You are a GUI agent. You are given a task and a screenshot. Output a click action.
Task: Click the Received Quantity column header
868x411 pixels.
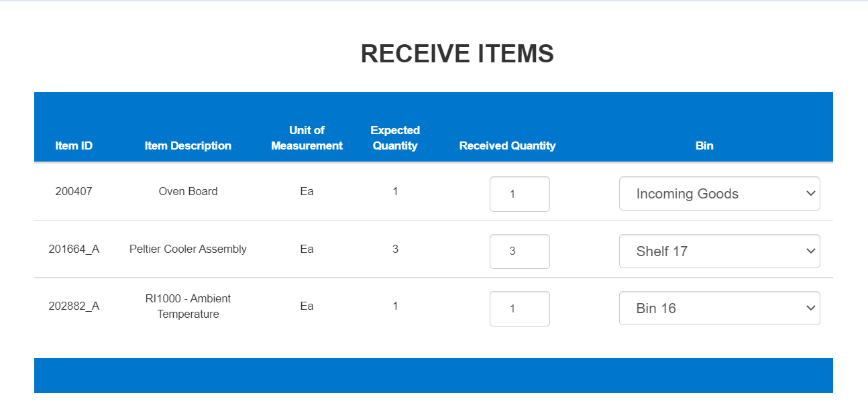tap(507, 145)
